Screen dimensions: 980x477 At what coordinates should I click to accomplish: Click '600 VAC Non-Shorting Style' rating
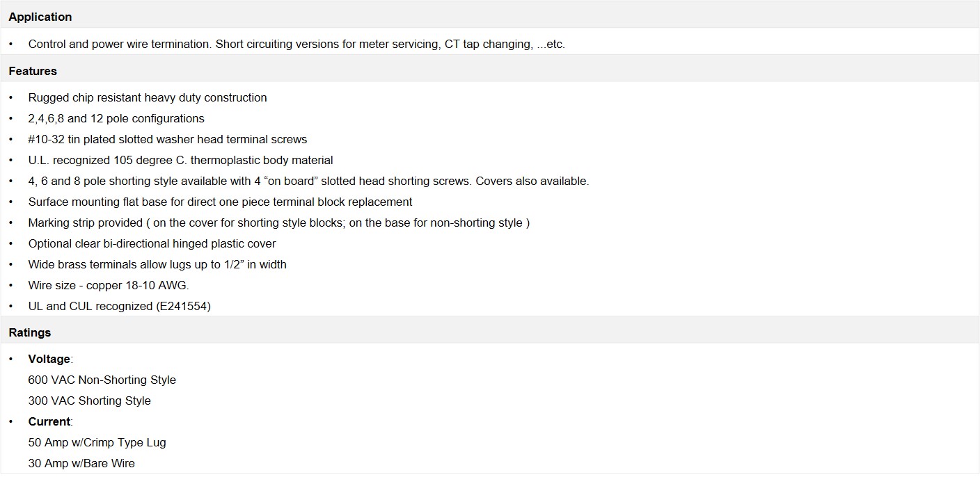tap(102, 380)
